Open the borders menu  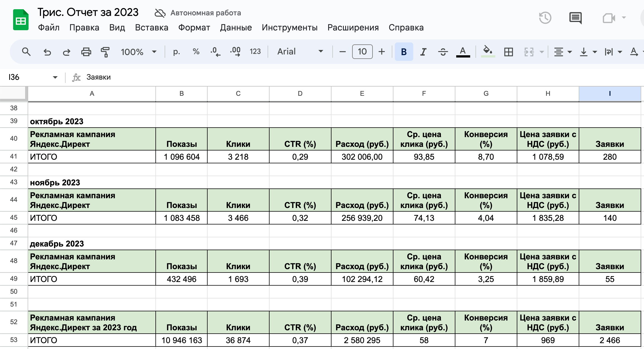(508, 52)
